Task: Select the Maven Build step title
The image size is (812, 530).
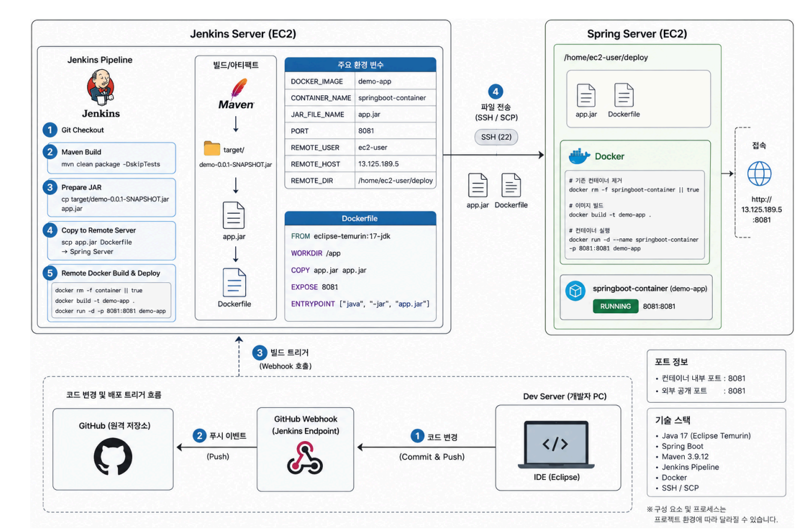Action: (82, 151)
